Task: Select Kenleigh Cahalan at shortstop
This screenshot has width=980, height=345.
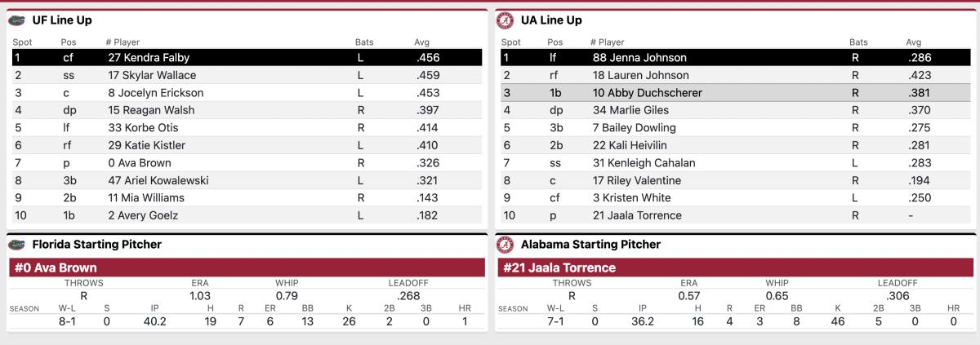Action: click(644, 163)
